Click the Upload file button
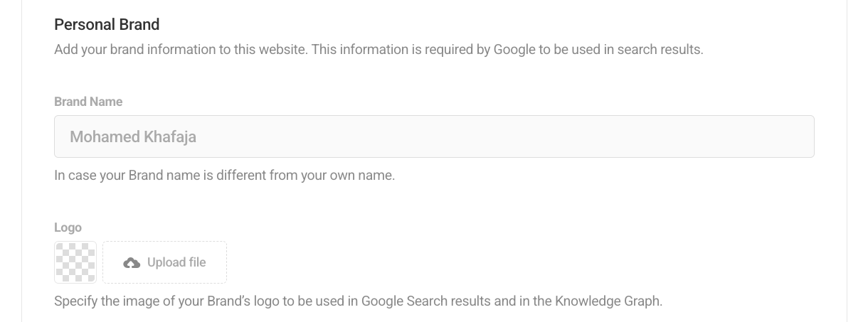Screen dimensions: 868x322 click(164, 262)
